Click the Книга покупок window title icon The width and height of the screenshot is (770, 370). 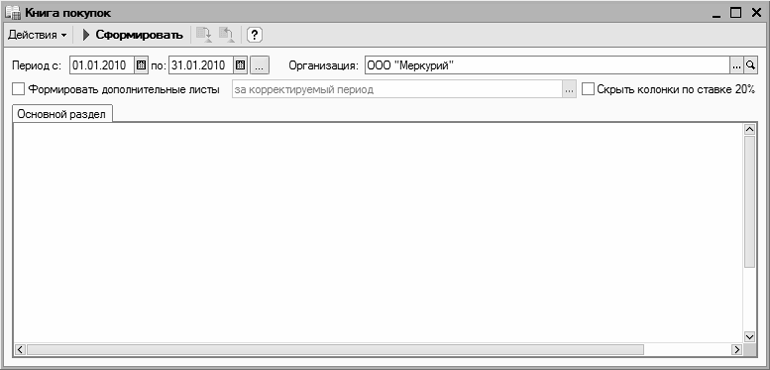(12, 13)
